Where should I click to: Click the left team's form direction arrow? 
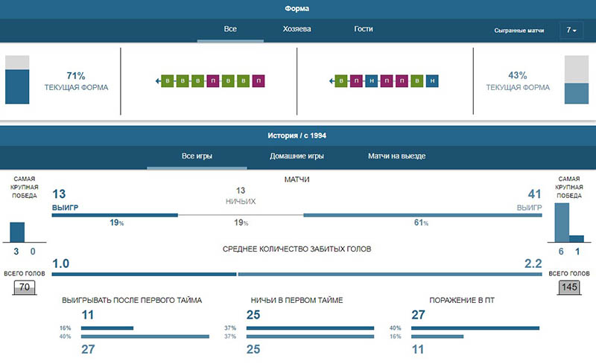click(x=158, y=81)
